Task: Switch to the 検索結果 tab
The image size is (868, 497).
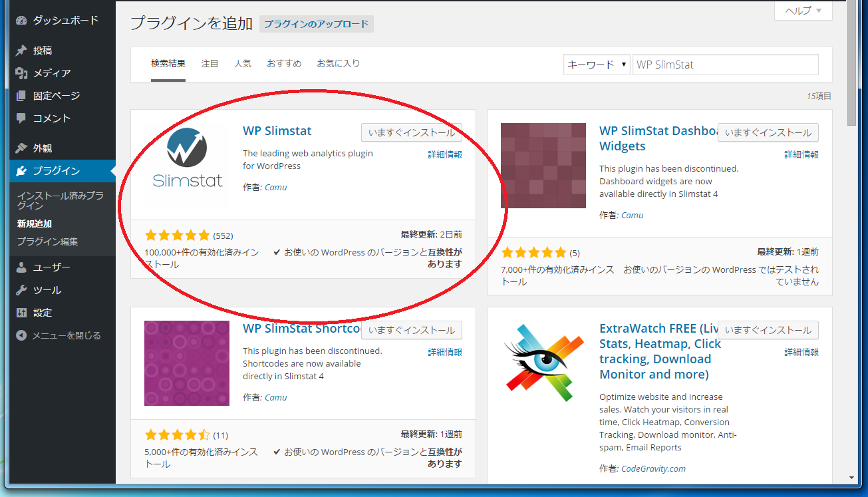Action: (x=168, y=64)
